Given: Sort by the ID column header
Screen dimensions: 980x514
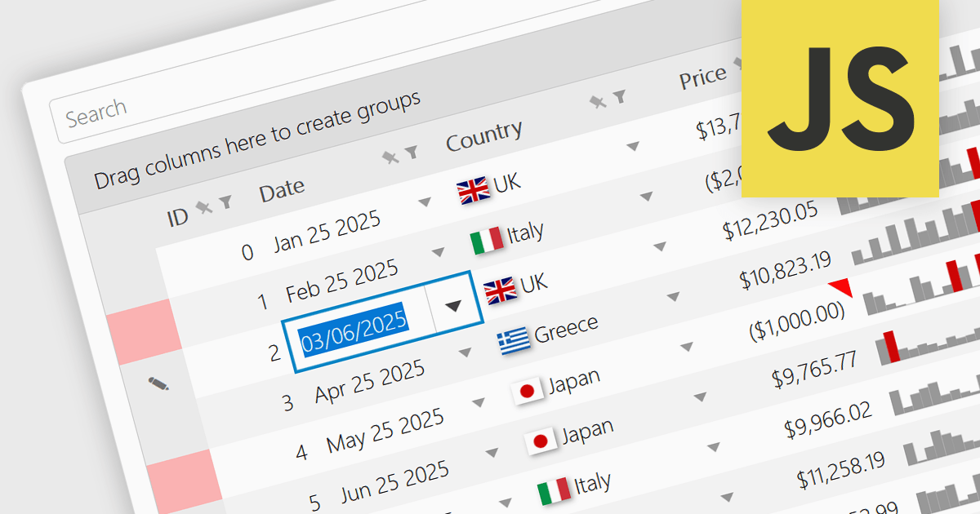Looking at the screenshot, I should coord(177,218).
